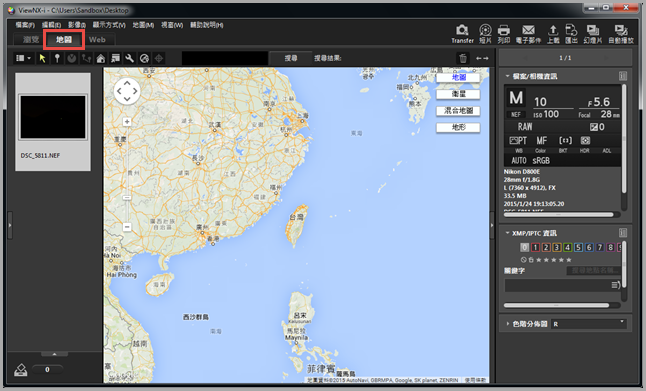Click the home location icon

(101, 59)
